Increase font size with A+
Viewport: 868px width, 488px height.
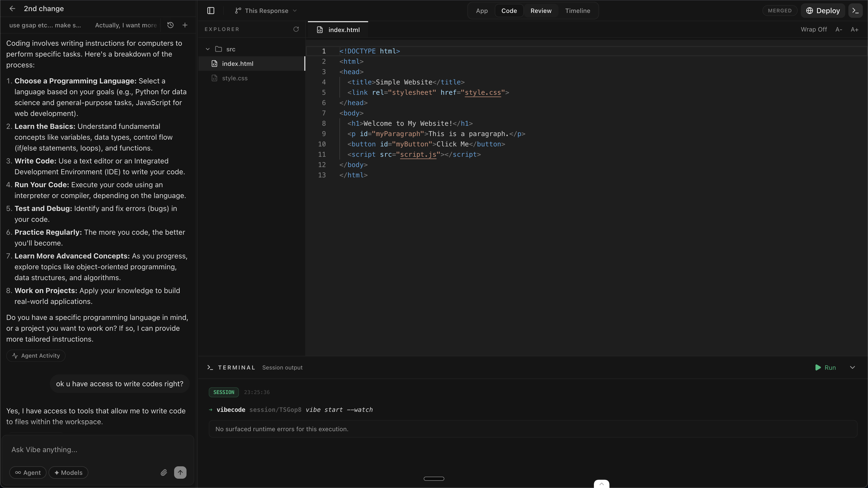point(854,30)
